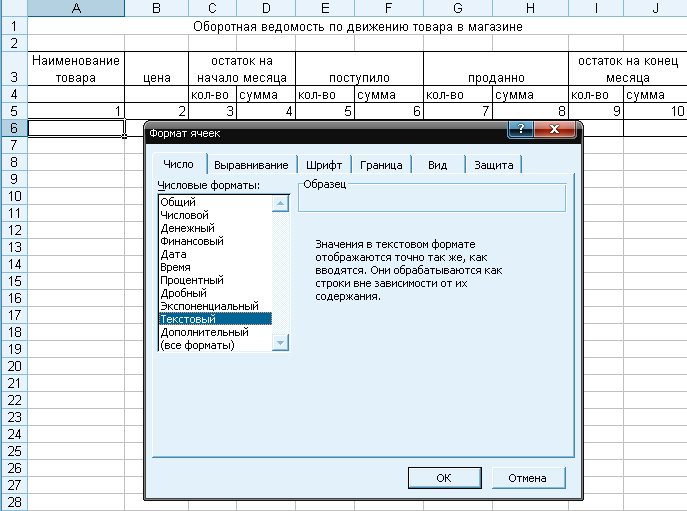Image resolution: width=687 pixels, height=511 pixels.
Task: Pick the Процентный format
Action: (215, 280)
